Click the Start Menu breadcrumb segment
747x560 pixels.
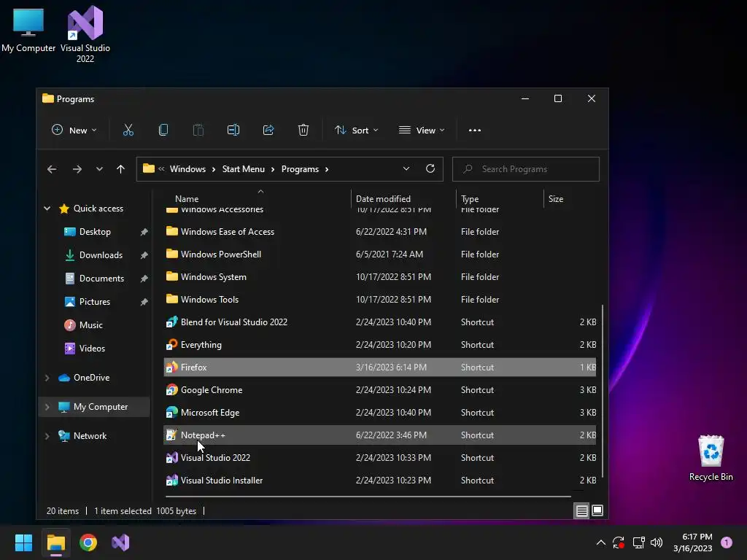(243, 169)
